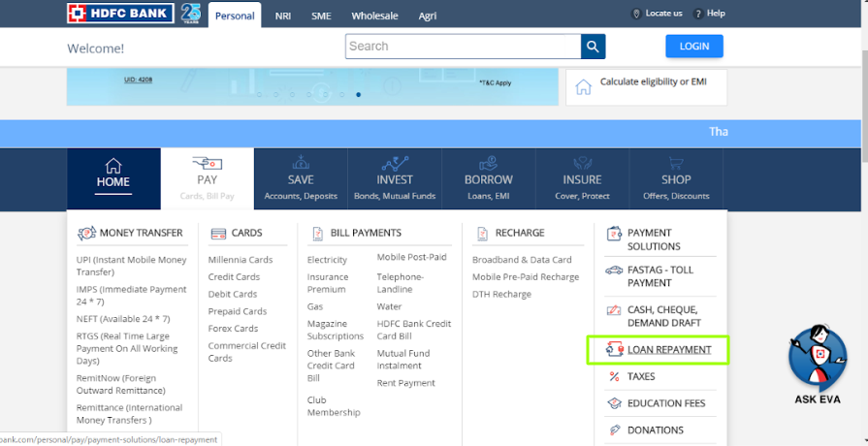The height and width of the screenshot is (446, 868).
Task: Open Millennia Cards link
Action: (x=241, y=260)
